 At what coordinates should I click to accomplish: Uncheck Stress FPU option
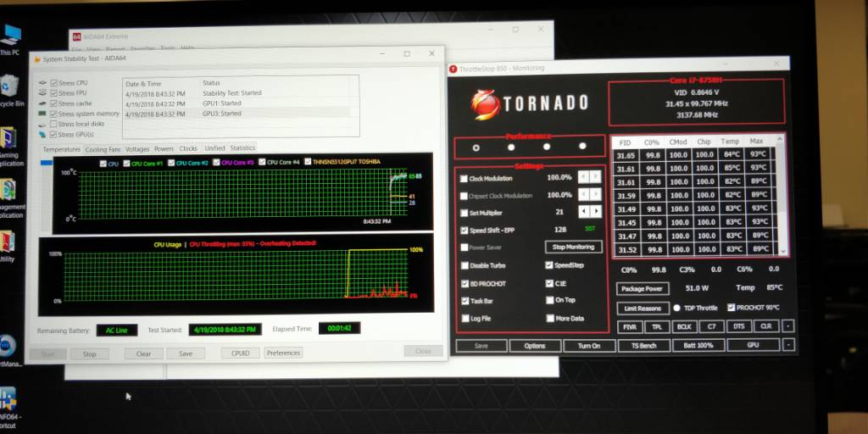tap(53, 93)
